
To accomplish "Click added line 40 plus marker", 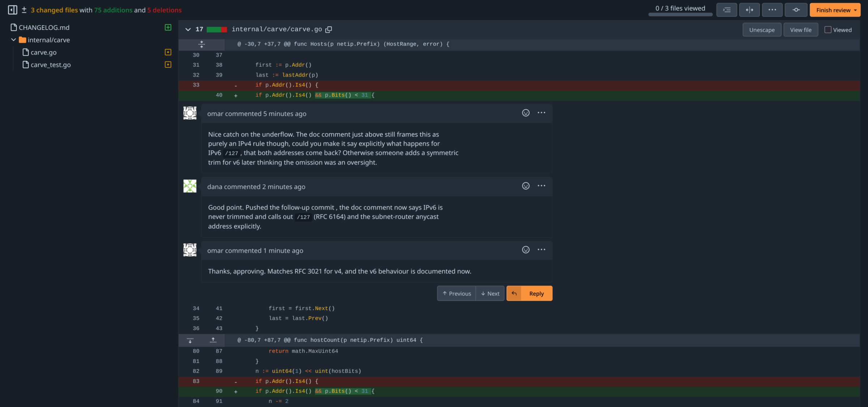I will coord(236,95).
